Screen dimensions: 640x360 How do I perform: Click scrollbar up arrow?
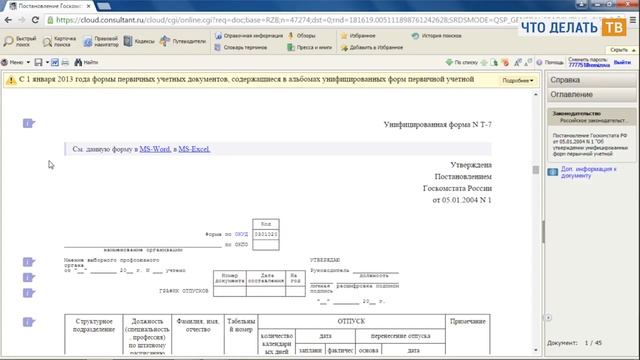click(536, 94)
